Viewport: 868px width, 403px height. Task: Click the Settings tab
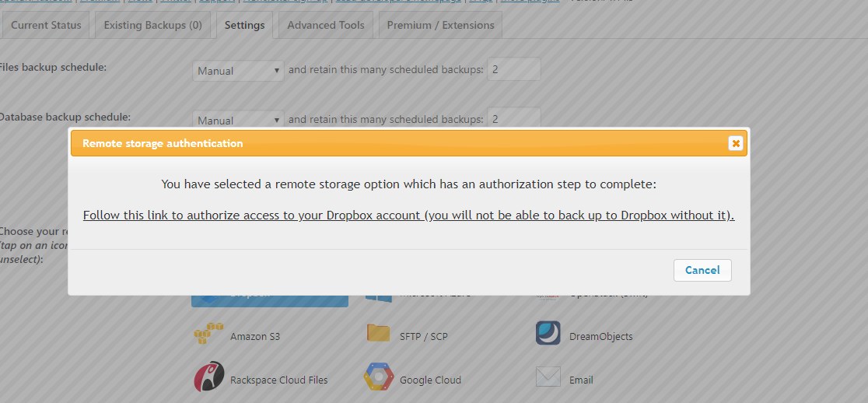[x=245, y=26]
